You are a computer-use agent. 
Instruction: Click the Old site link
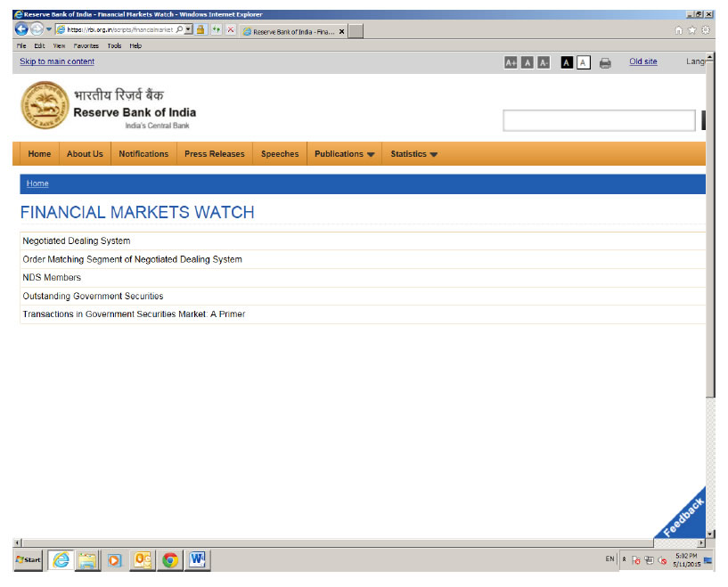[642, 61]
